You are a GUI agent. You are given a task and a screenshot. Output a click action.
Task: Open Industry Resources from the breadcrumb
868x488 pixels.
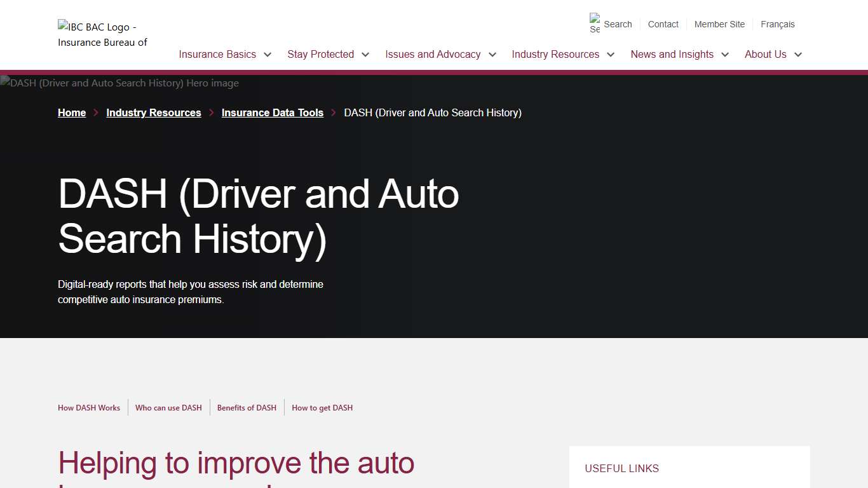tap(153, 112)
